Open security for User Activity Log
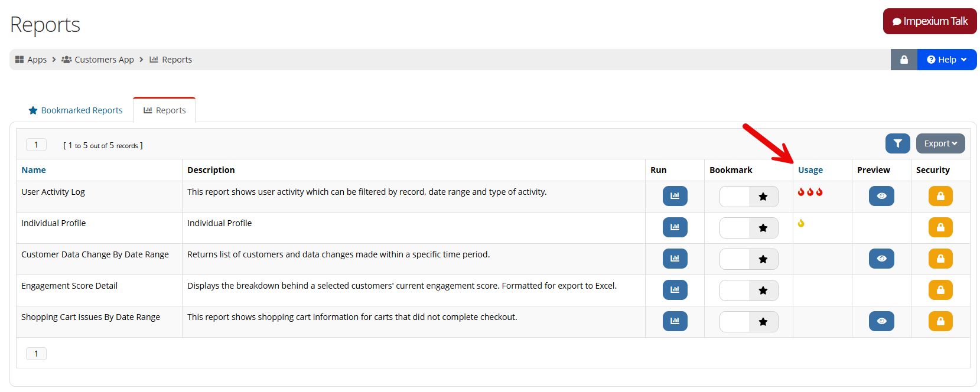The image size is (980, 392). click(x=940, y=196)
